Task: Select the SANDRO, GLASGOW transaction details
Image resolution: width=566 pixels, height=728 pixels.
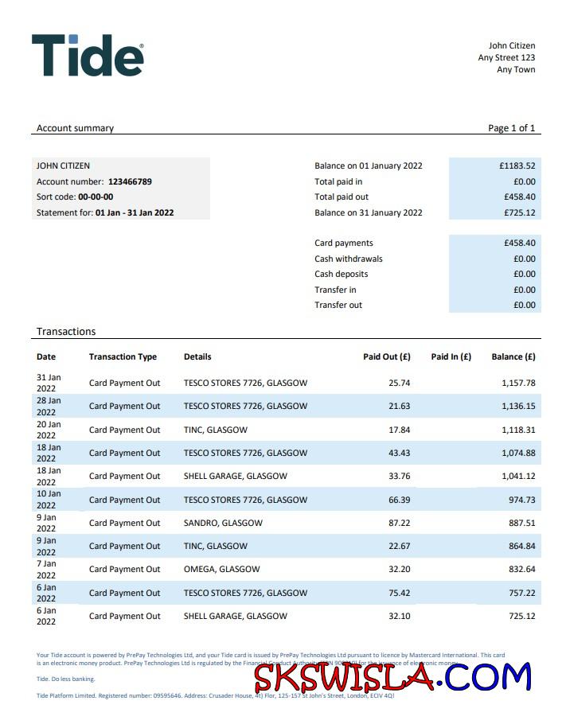Action: tap(223, 523)
